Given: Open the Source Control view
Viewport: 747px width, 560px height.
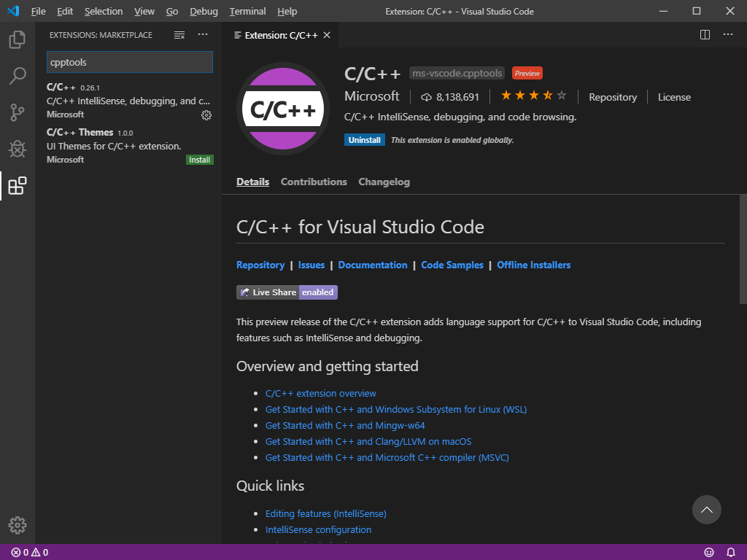Looking at the screenshot, I should point(18,112).
